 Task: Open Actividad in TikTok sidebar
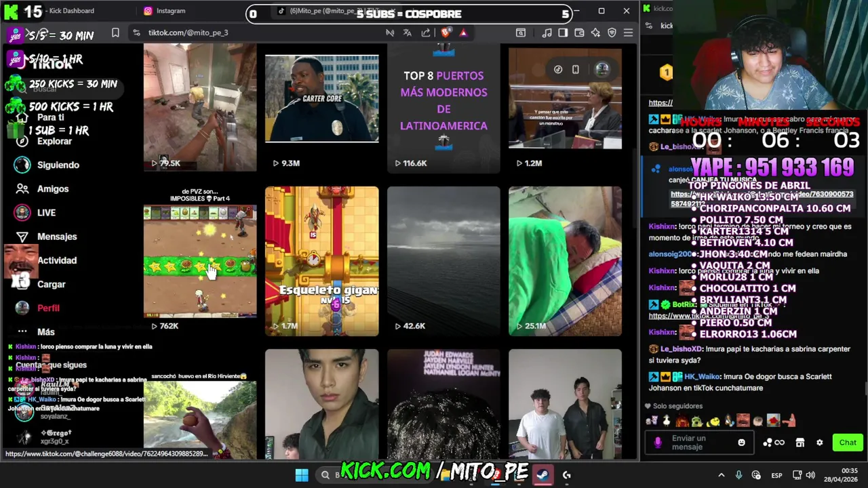point(57,260)
